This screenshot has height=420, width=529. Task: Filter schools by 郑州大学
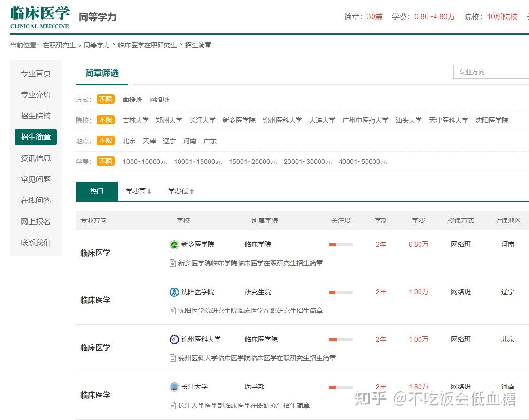(x=169, y=120)
